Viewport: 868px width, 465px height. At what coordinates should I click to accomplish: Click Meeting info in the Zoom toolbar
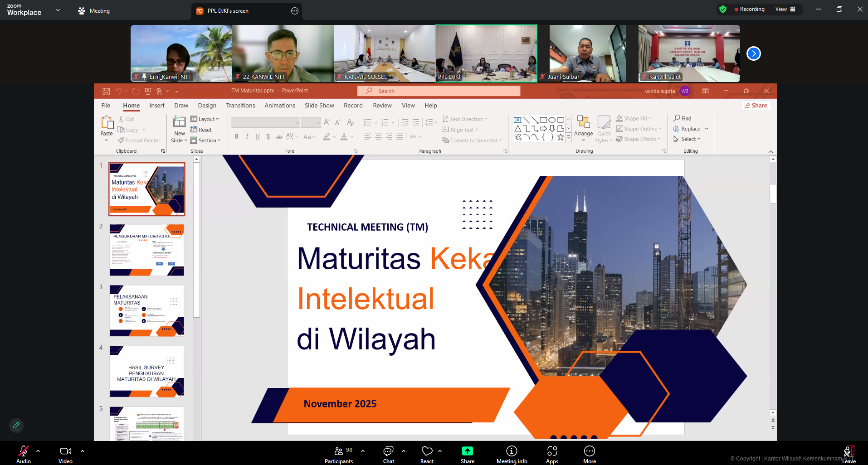[x=512, y=453]
